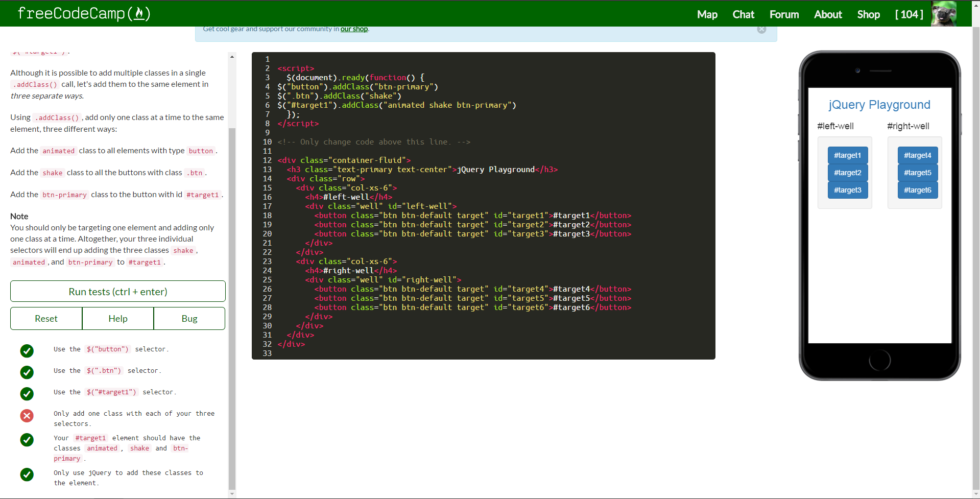Click 'Only add one class' test description
The height and width of the screenshot is (499, 980).
click(x=134, y=418)
